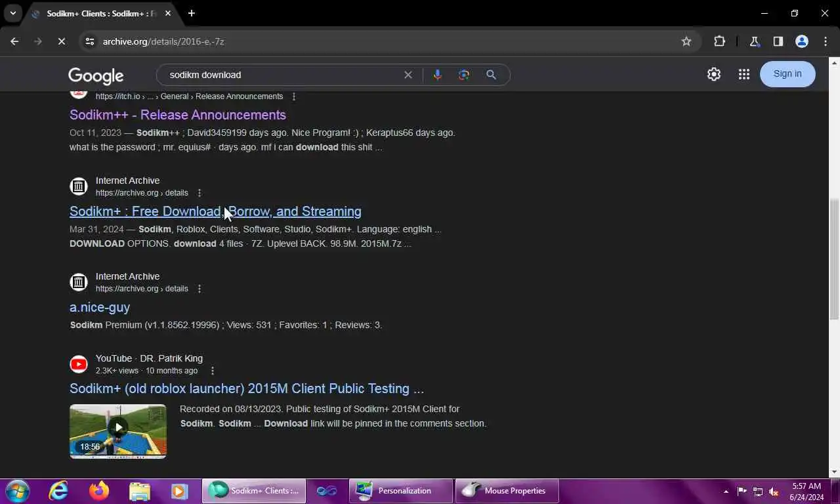This screenshot has height=504, width=840.
Task: Click the Internet Archive favicon beside Sodikm+ result
Action: coord(79,186)
